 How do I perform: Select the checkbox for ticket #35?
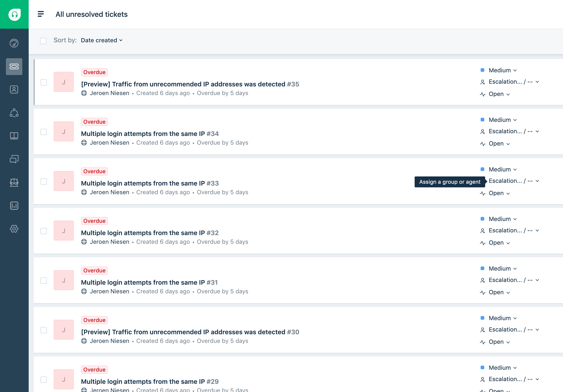click(44, 83)
